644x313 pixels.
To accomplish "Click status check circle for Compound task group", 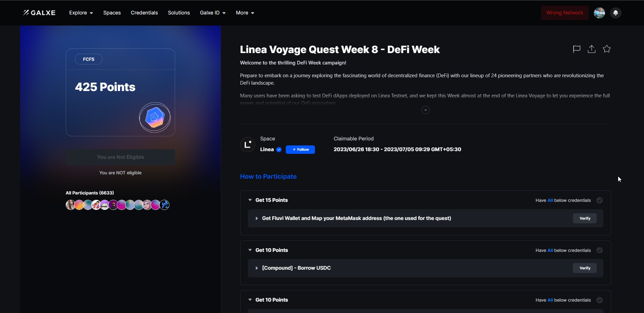I will coord(599,250).
